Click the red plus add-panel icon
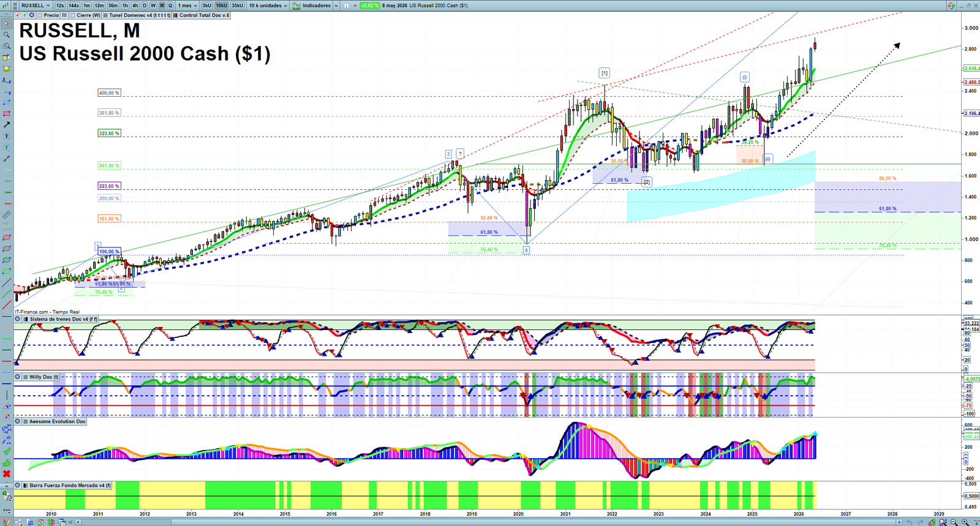 (x=17, y=15)
